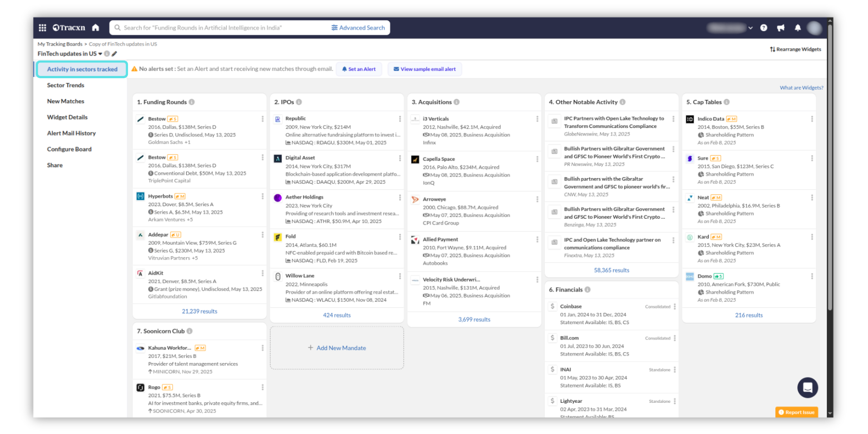The height and width of the screenshot is (434, 868).
Task: Open options menu for Republic IPO entry
Action: pyautogui.click(x=400, y=119)
